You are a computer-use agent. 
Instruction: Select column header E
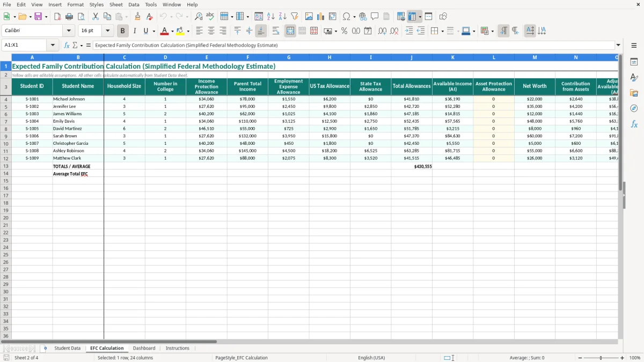206,57
